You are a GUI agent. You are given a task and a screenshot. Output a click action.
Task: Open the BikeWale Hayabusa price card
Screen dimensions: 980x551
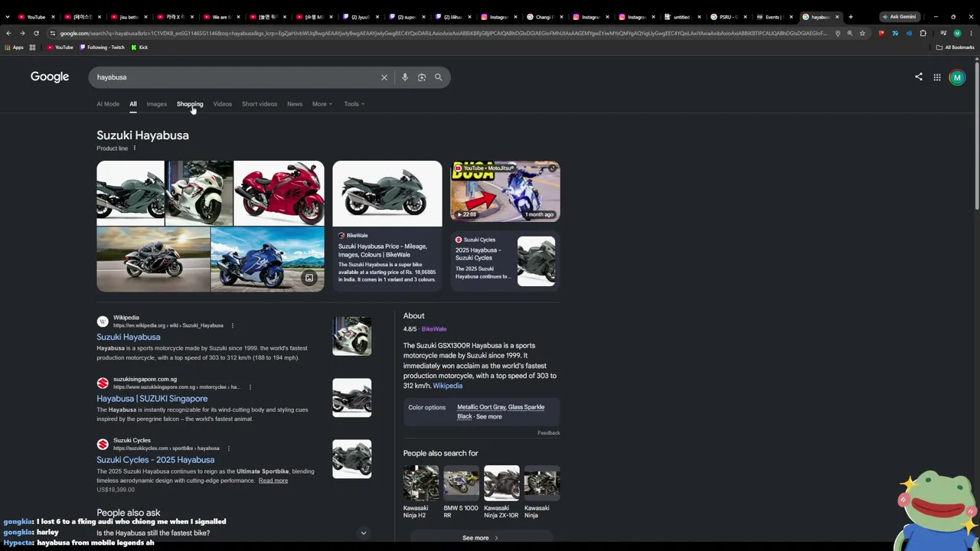point(387,226)
